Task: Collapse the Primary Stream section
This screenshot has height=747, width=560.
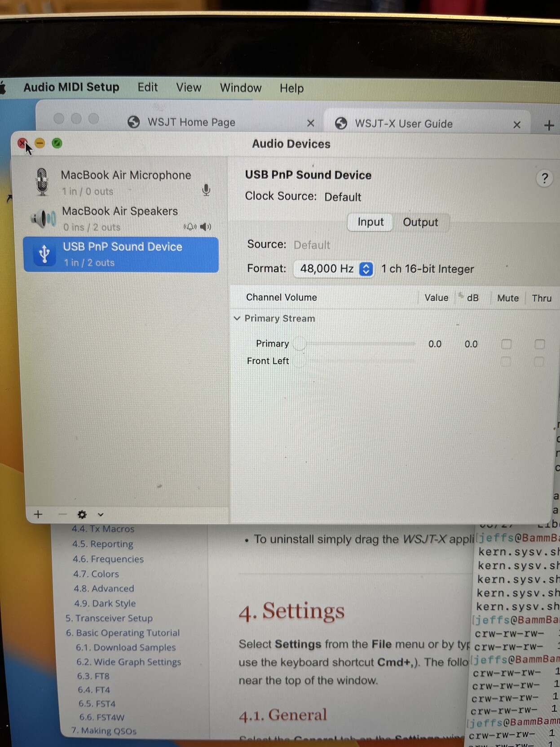Action: pos(237,318)
